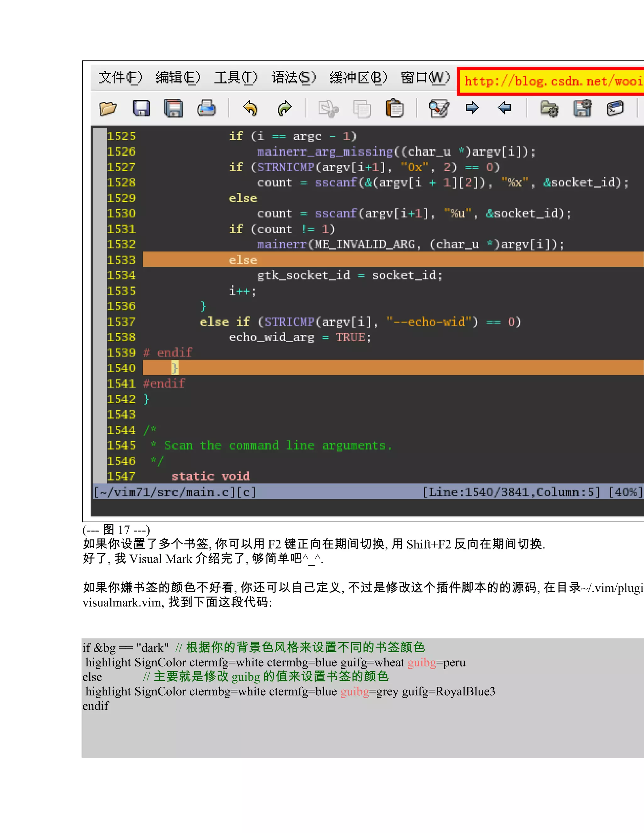This screenshot has width=644, height=833.
Task: Click the [40%] status indicator
Action: click(625, 492)
